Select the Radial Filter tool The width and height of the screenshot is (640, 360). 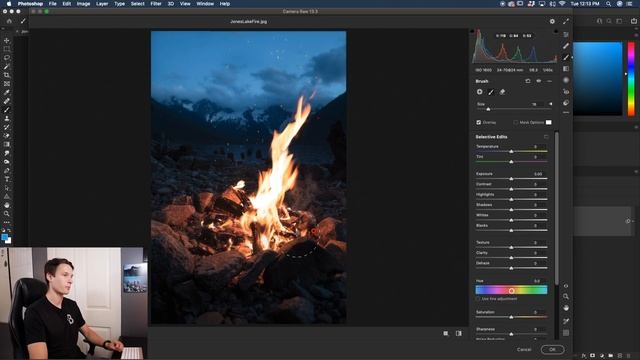click(x=566, y=80)
